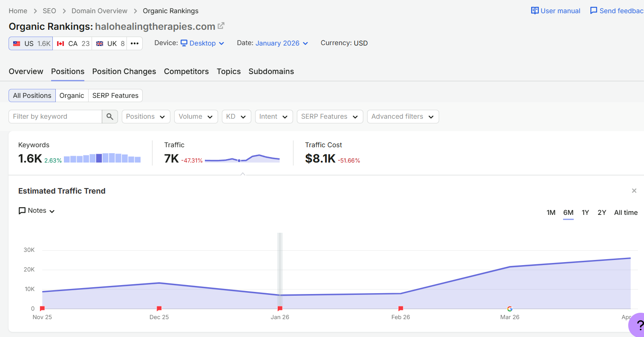644x337 pixels.
Task: Click the Google update icon at Mar 26
Action: (510, 308)
